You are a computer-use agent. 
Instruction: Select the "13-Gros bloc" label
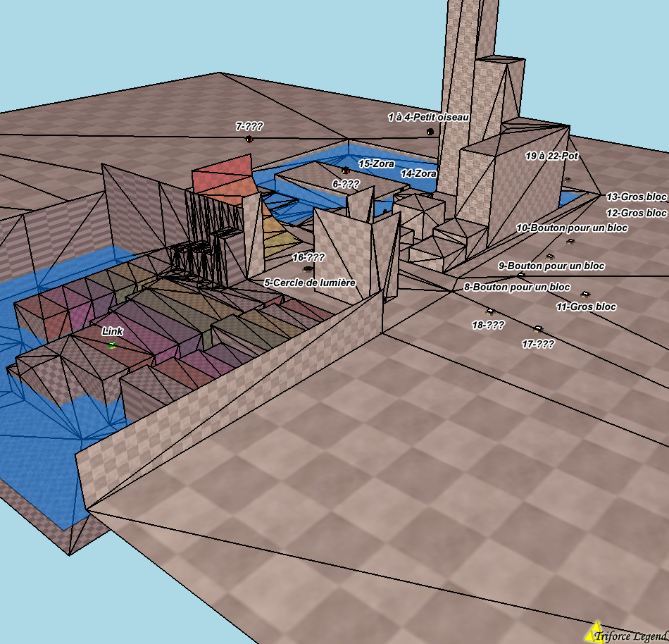click(x=637, y=197)
